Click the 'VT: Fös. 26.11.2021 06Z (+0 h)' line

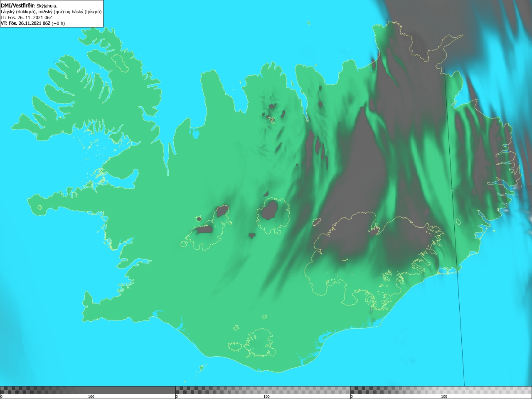tap(33, 23)
